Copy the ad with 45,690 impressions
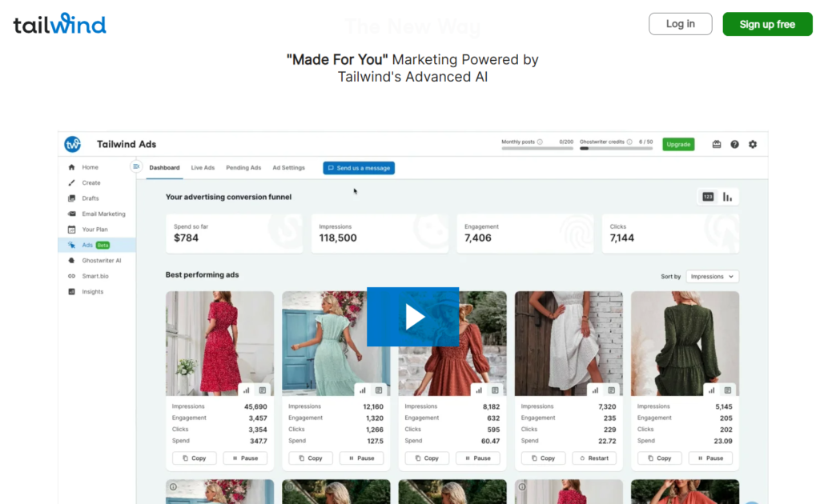The image size is (820, 504). click(x=194, y=458)
